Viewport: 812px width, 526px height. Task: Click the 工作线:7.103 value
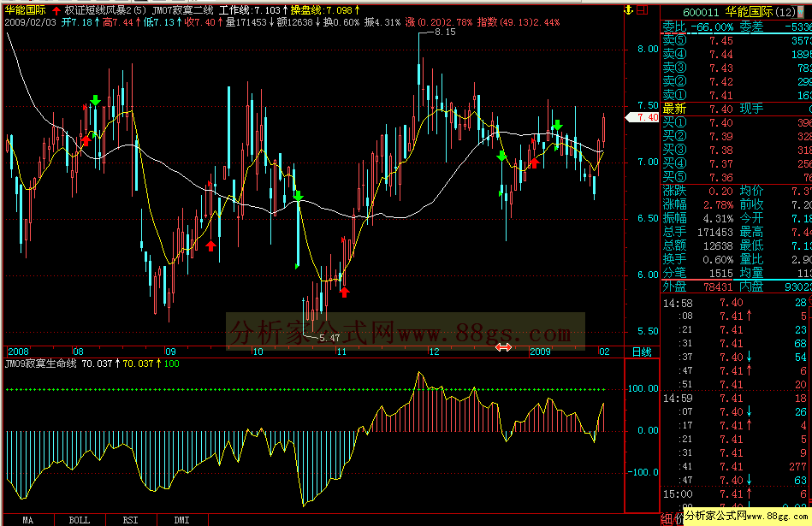coord(250,10)
